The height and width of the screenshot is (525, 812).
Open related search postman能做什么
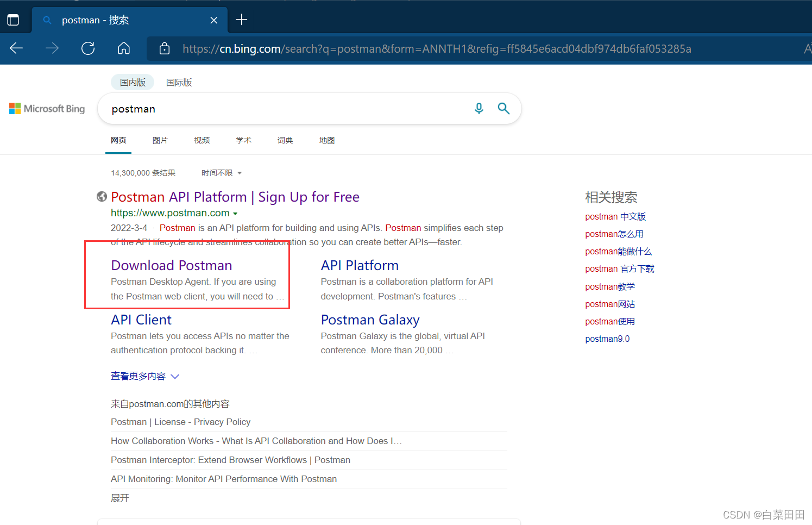pyautogui.click(x=618, y=251)
